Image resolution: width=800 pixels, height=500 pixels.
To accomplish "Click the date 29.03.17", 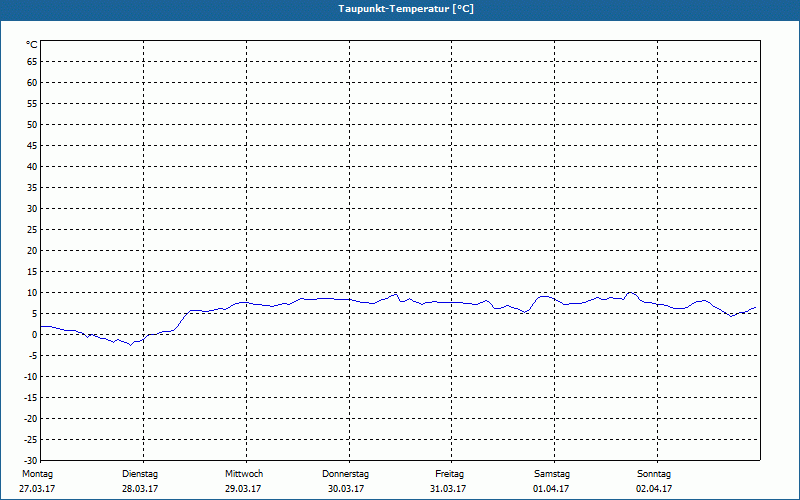I will [x=243, y=489].
